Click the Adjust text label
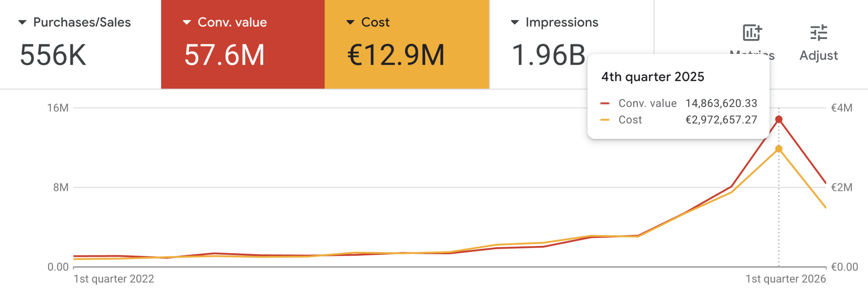The width and height of the screenshot is (868, 295). click(x=818, y=55)
